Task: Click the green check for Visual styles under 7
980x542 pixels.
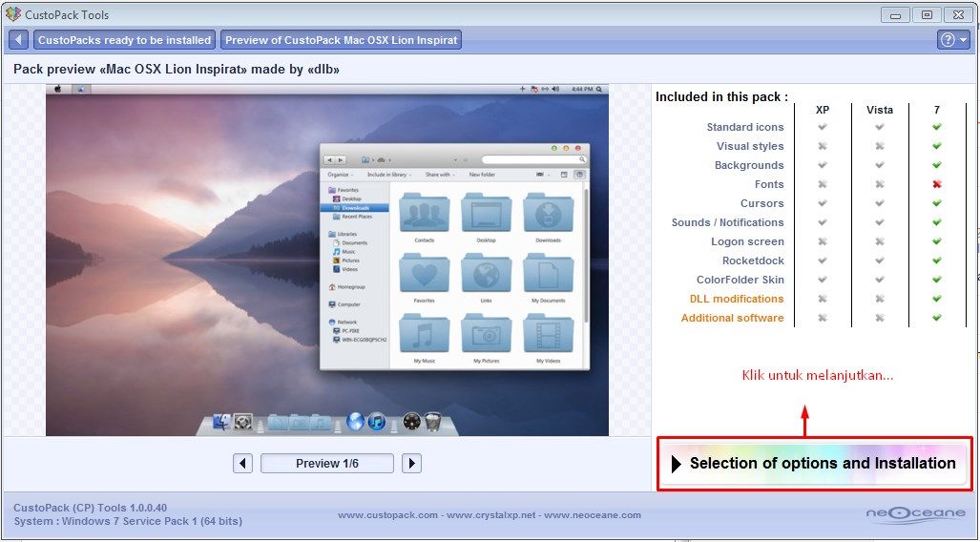Action: click(937, 146)
